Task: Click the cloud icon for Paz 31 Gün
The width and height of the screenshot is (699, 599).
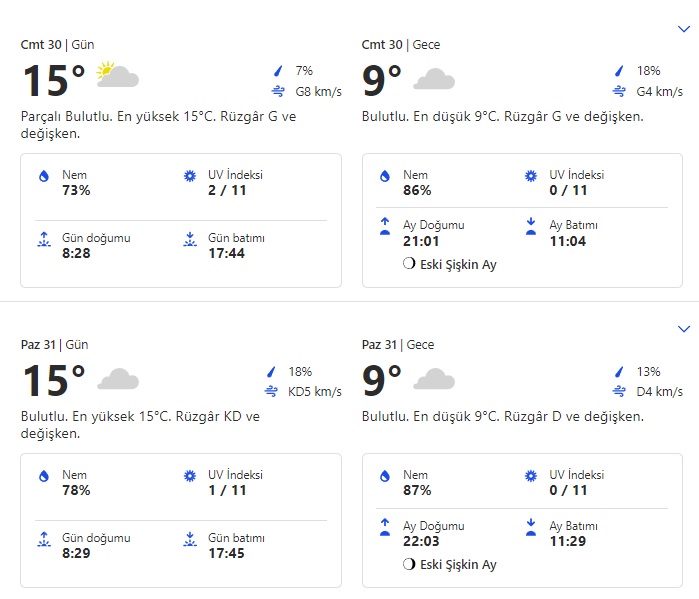Action: pos(117,379)
